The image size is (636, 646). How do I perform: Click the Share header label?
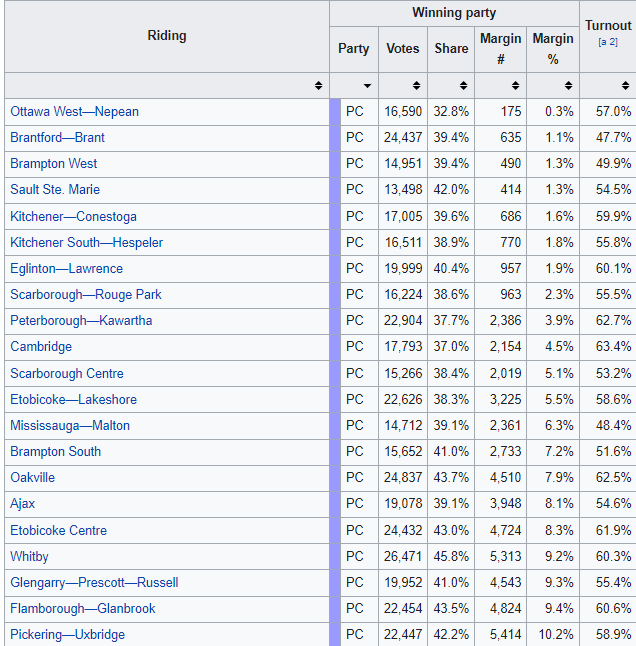coord(451,49)
